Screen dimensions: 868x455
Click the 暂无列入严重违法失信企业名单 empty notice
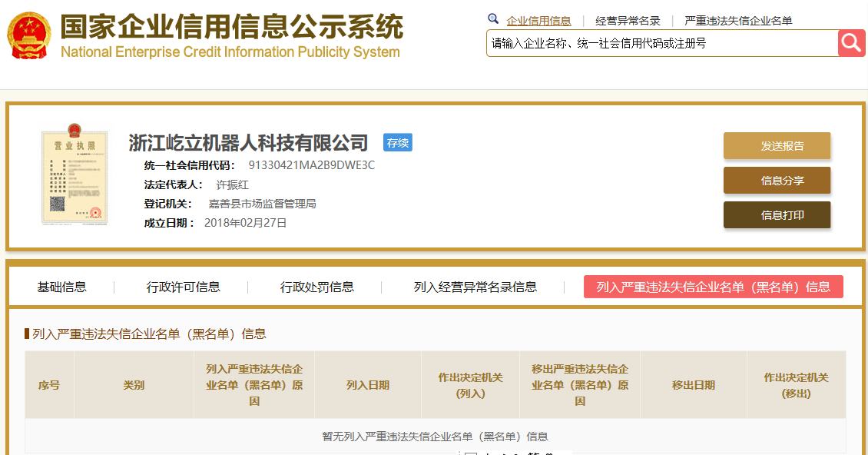pos(435,437)
